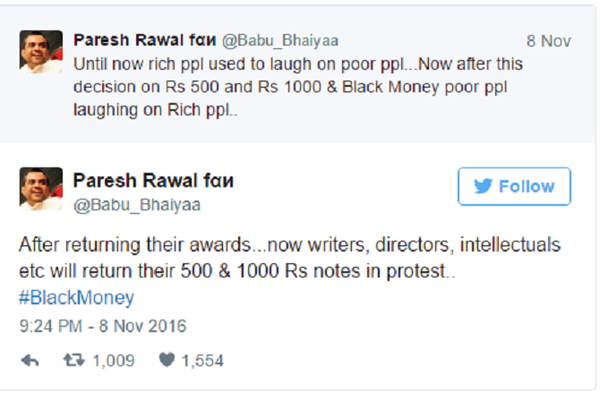This screenshot has height=393, width=600.
Task: Click the 9:24 PM - 8 Nov 2016 timestamp
Action: coord(103,326)
